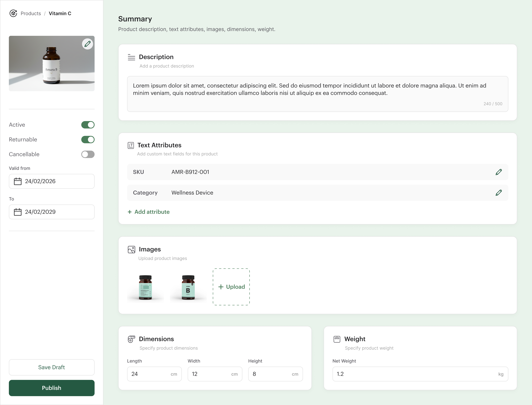Click the Cancellable label
The height and width of the screenshot is (405, 532).
tap(24, 154)
